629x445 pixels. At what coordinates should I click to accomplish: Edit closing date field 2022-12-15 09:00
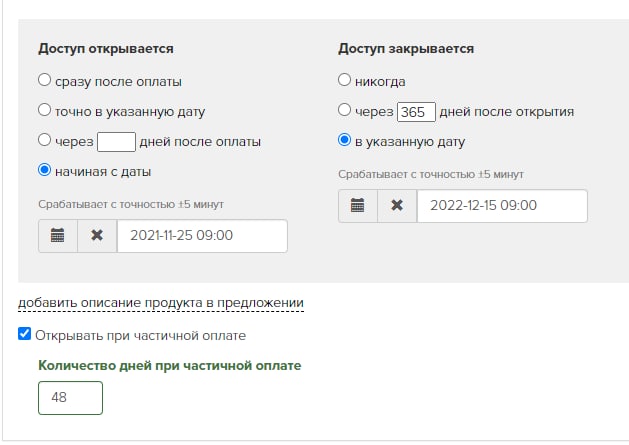coord(502,205)
